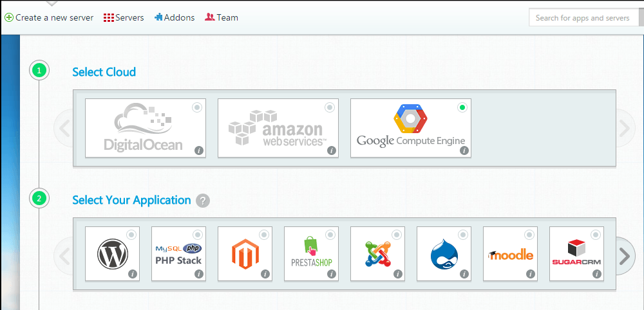The image size is (644, 310).
Task: Select the DigitalOcean radio button
Action: [197, 107]
